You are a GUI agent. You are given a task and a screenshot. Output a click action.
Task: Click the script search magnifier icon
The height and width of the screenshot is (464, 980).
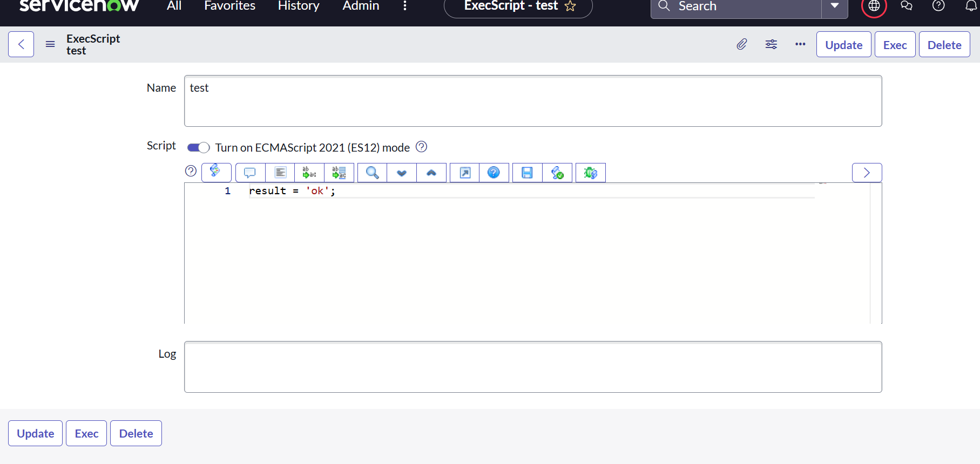(372, 173)
